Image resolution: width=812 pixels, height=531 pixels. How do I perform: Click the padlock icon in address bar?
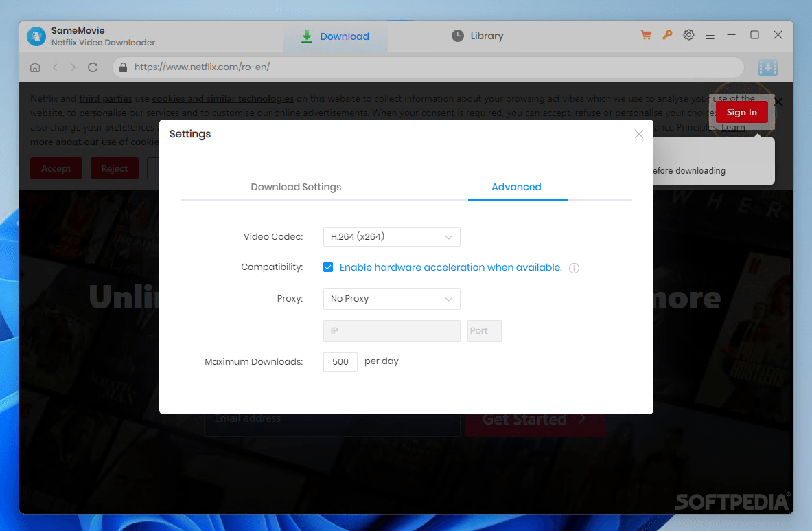click(x=124, y=67)
